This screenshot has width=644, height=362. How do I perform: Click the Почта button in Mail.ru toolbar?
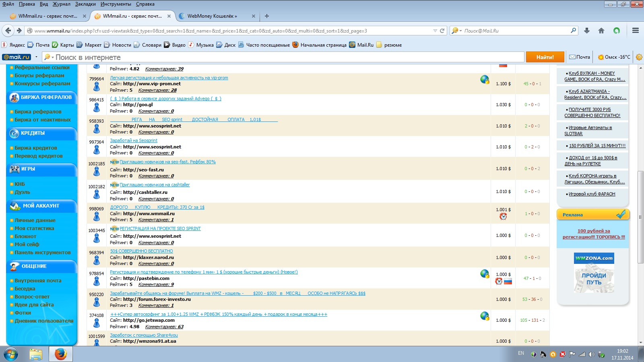click(580, 57)
